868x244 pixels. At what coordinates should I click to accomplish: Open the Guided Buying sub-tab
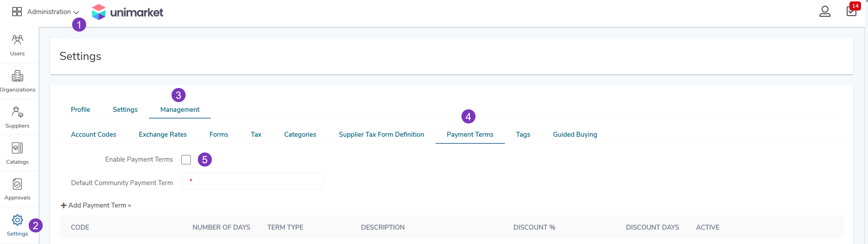[575, 135]
